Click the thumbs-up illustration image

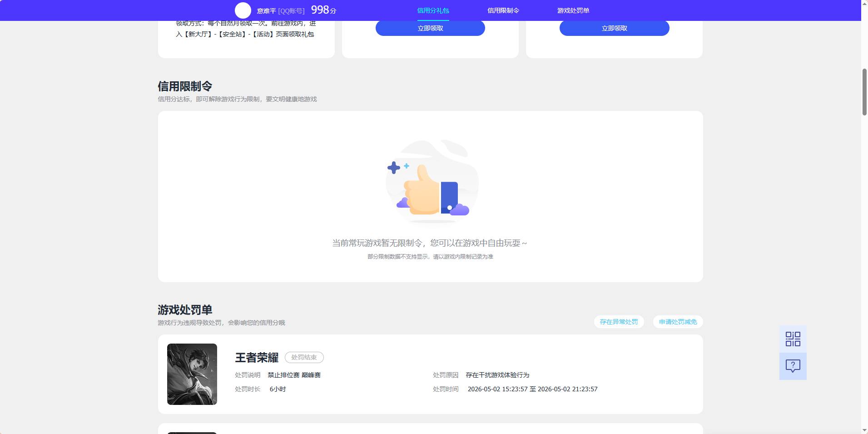coord(432,181)
